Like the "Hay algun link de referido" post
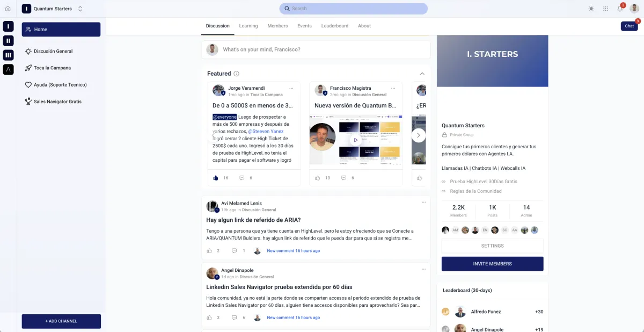 [210, 251]
